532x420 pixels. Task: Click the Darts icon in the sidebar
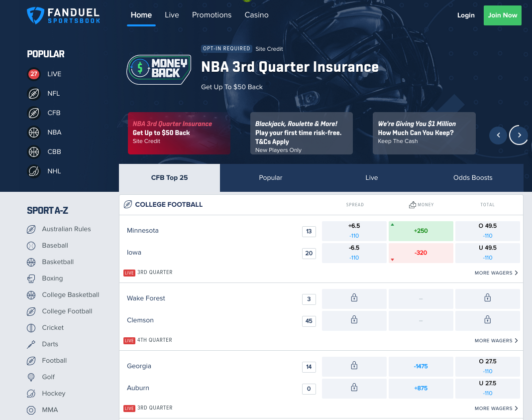click(32, 344)
